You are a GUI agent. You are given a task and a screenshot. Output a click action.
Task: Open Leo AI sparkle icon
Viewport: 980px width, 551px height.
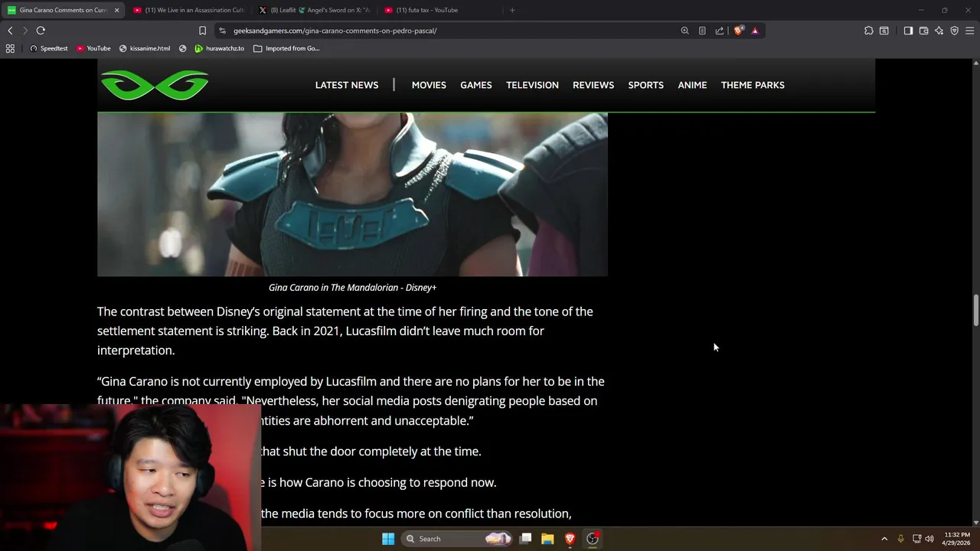click(x=939, y=31)
